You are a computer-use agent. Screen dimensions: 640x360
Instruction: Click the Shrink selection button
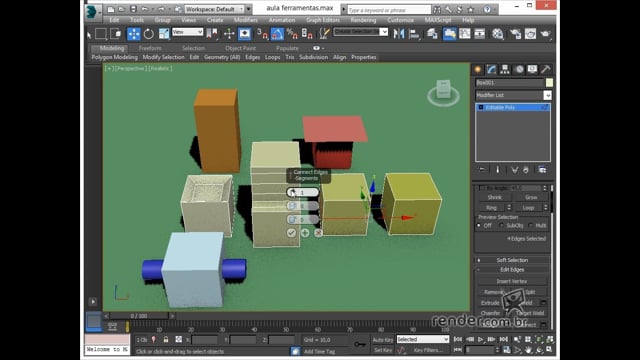click(495, 197)
